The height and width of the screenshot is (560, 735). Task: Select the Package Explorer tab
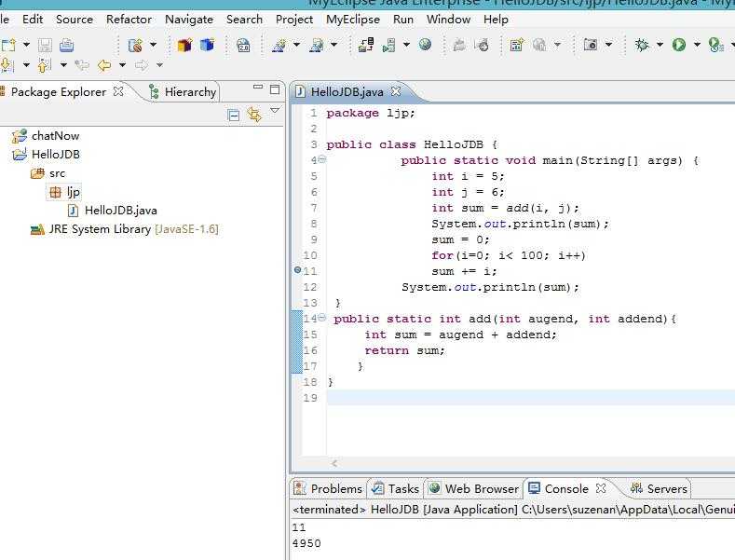tap(59, 92)
